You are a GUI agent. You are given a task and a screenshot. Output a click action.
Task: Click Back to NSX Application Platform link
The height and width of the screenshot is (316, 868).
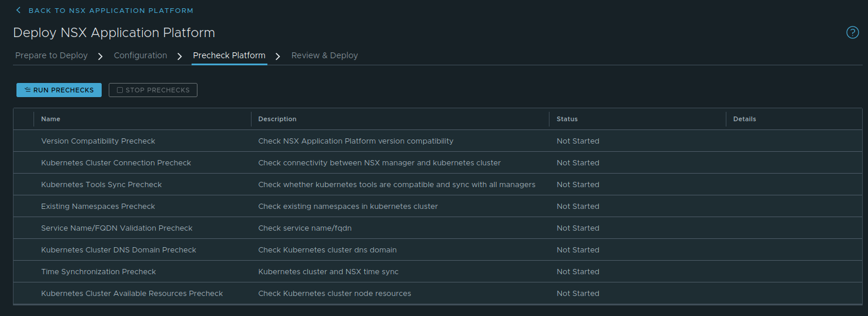(x=110, y=11)
